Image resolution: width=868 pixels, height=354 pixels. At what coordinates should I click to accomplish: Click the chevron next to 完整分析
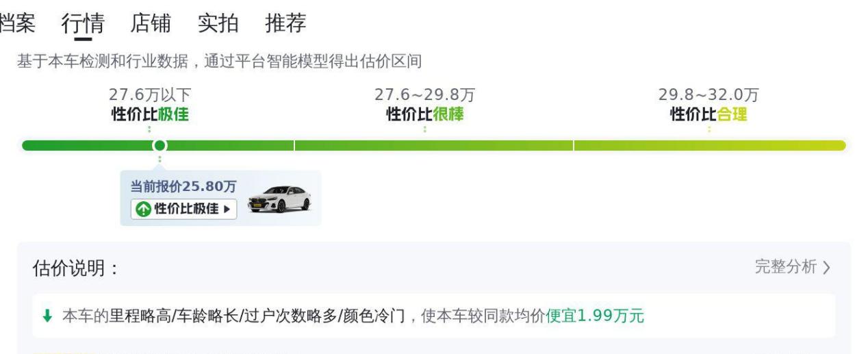pyautogui.click(x=826, y=268)
